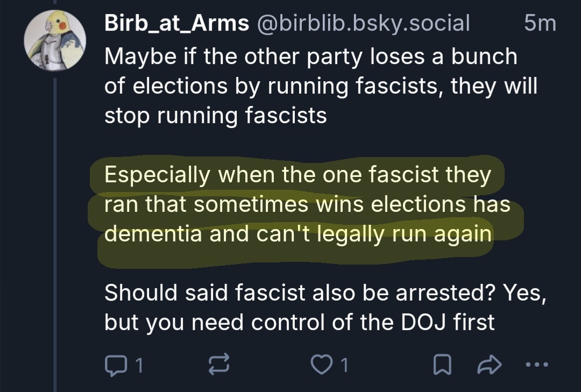Click highlighted line 'ran that sometimes wins elections'
The image size is (581, 392).
307,205
